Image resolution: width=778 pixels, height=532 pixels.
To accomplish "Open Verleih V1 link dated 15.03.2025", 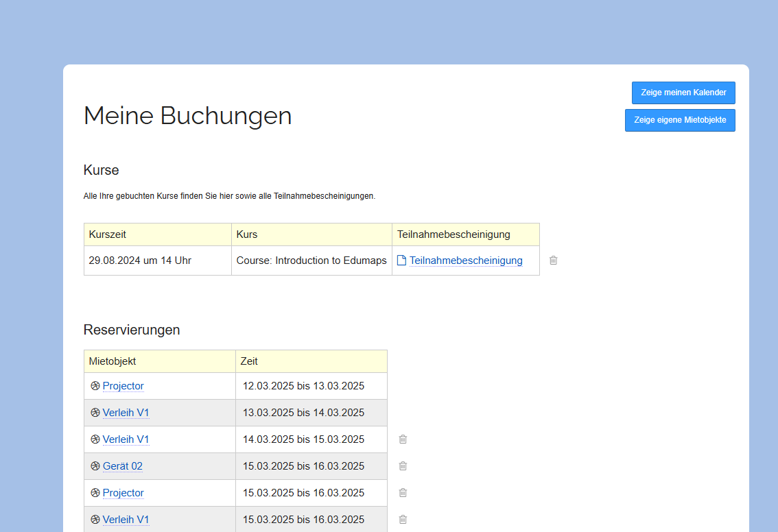I will [126, 520].
